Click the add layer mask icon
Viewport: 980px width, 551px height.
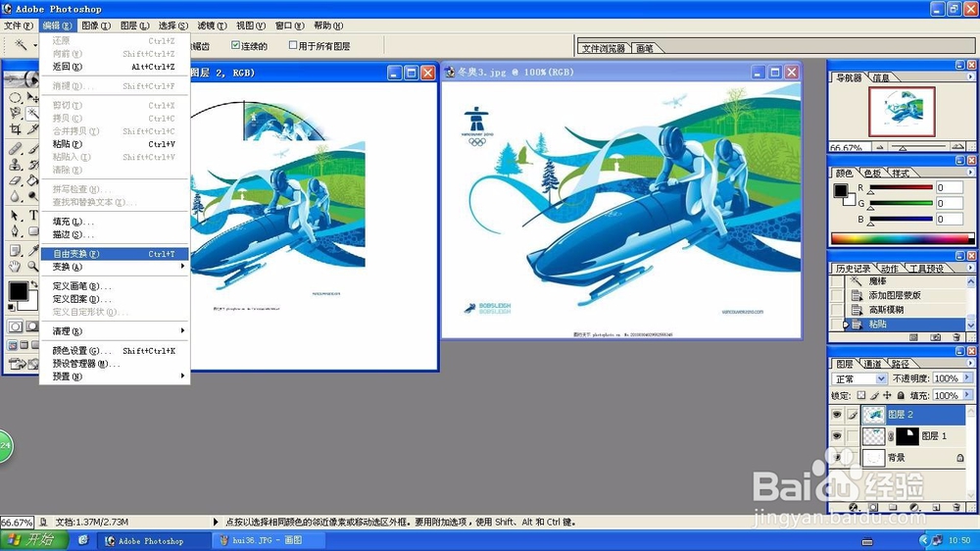[x=873, y=507]
